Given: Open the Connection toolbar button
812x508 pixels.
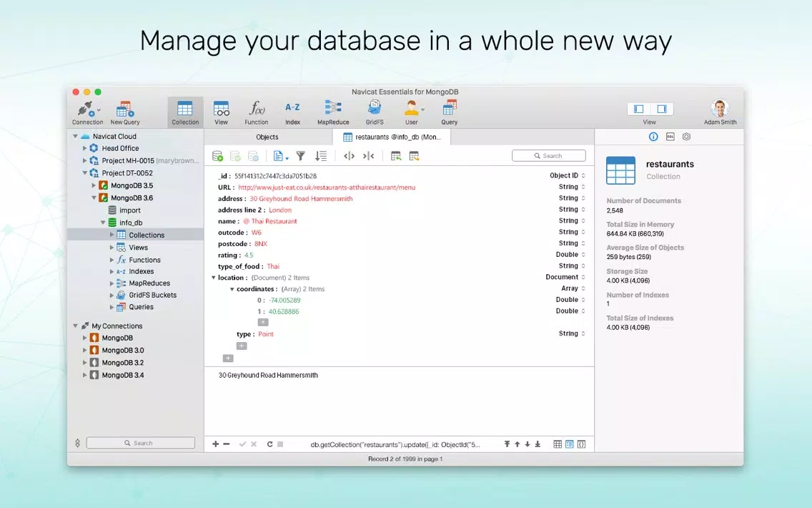Looking at the screenshot, I should [87, 113].
